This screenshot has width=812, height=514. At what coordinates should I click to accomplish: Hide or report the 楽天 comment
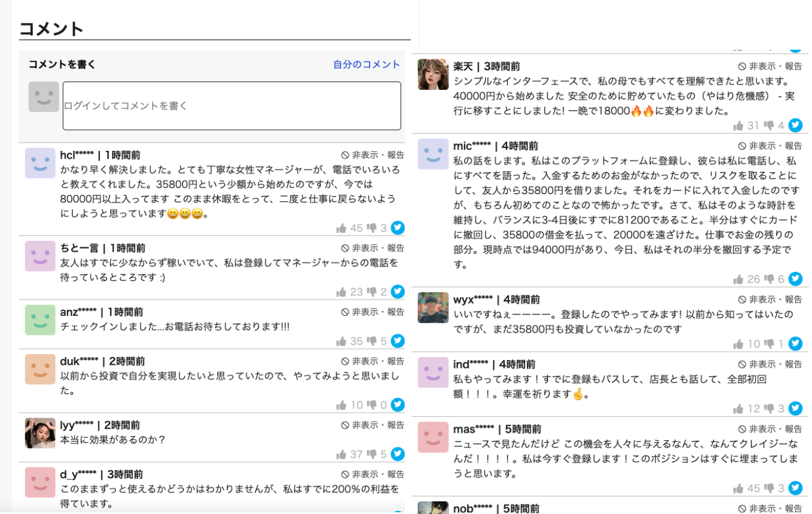click(769, 66)
